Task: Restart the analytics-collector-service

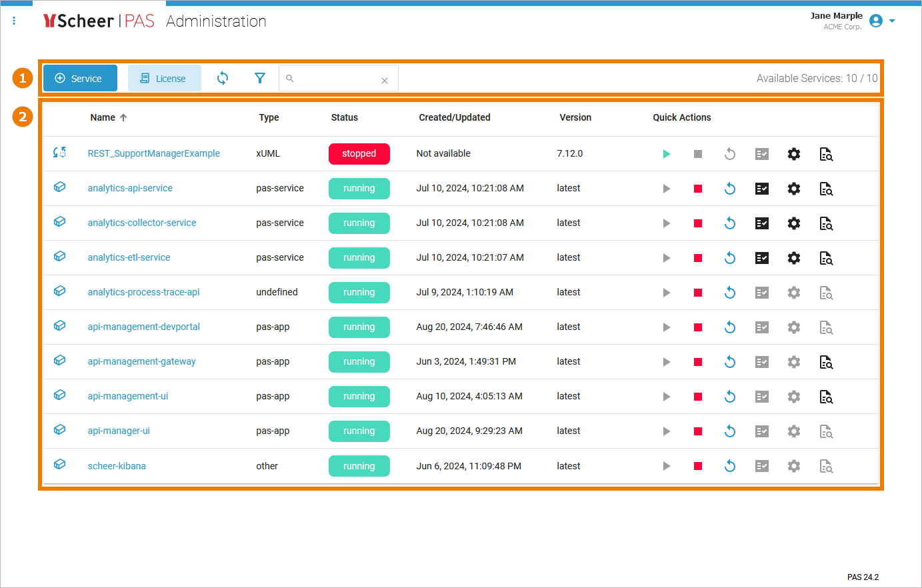Action: pyautogui.click(x=730, y=223)
